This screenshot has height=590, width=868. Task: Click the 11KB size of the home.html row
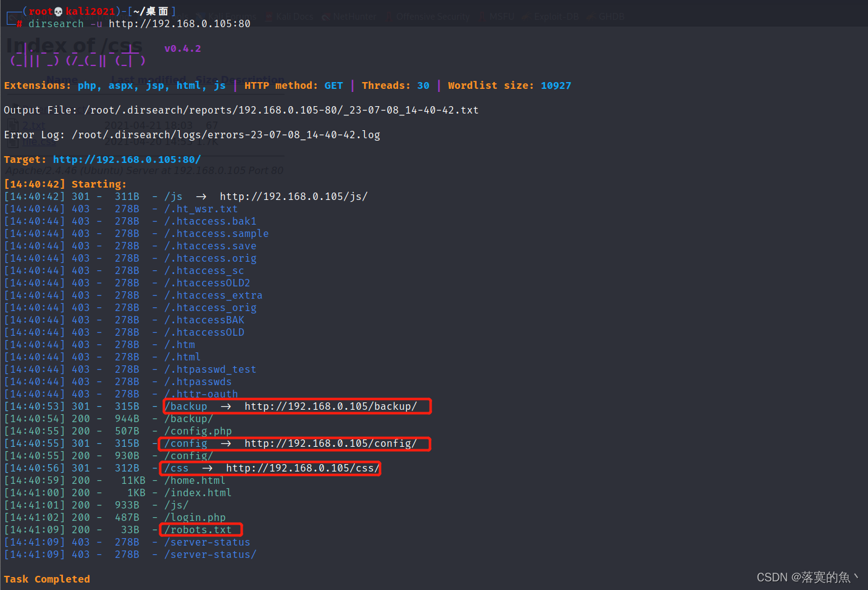pyautogui.click(x=133, y=480)
